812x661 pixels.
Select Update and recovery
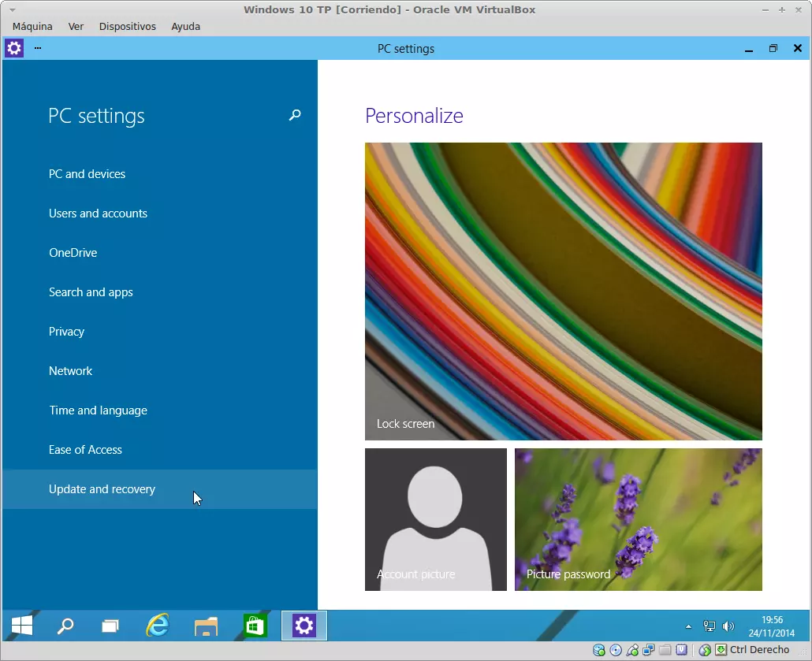[x=102, y=489]
